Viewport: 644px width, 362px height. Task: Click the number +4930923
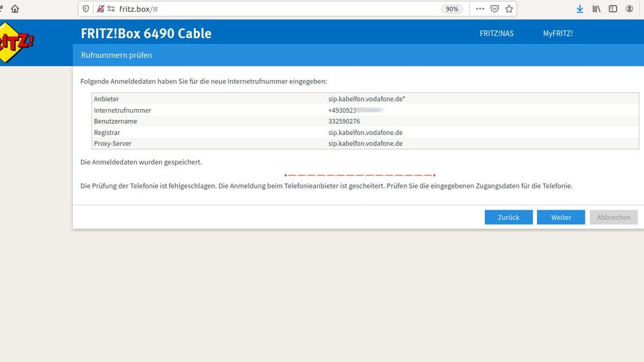point(342,110)
